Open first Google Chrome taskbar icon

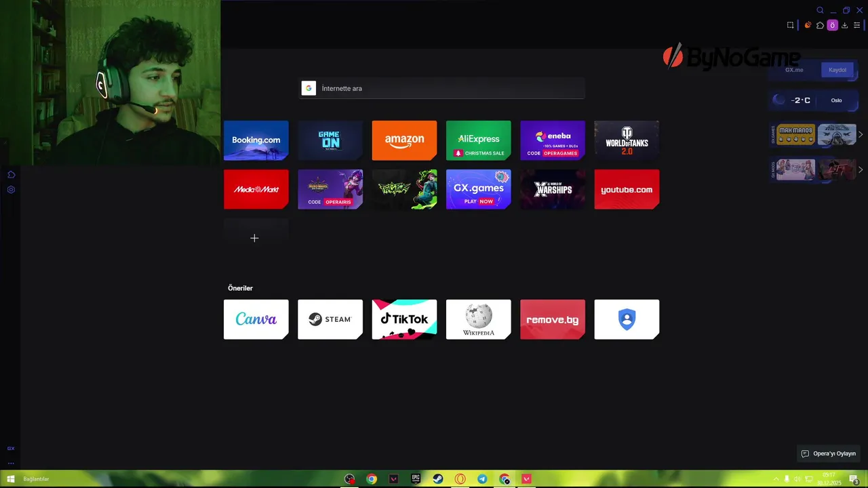click(x=372, y=479)
